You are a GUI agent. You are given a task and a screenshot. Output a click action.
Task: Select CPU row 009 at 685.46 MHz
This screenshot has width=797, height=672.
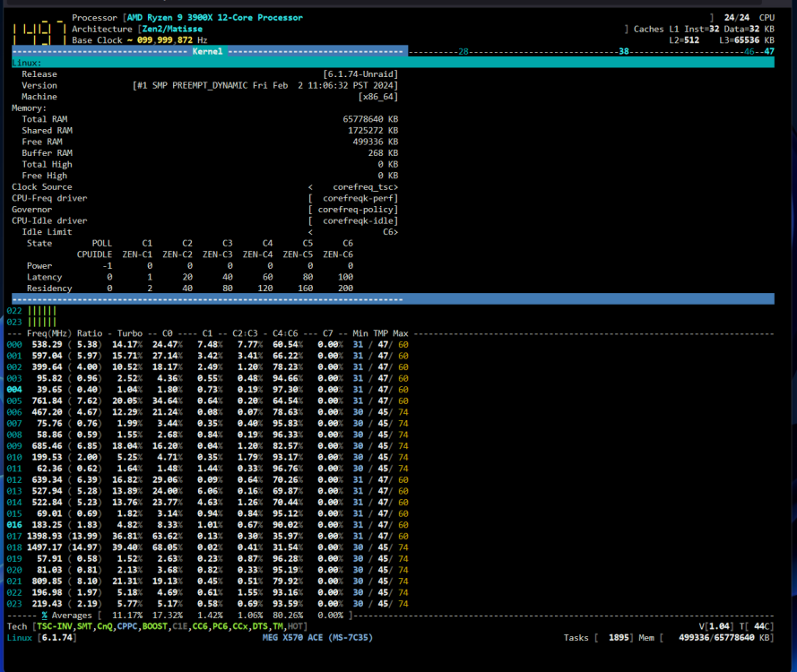coord(208,446)
